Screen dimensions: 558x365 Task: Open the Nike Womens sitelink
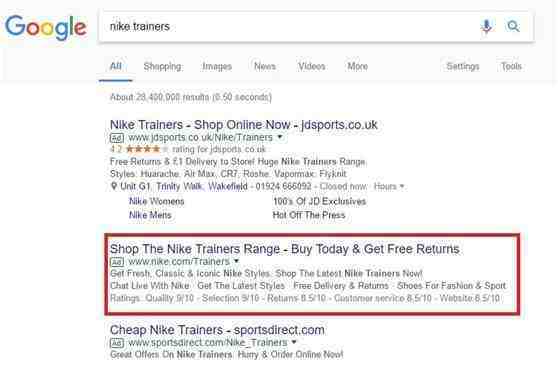tap(157, 201)
